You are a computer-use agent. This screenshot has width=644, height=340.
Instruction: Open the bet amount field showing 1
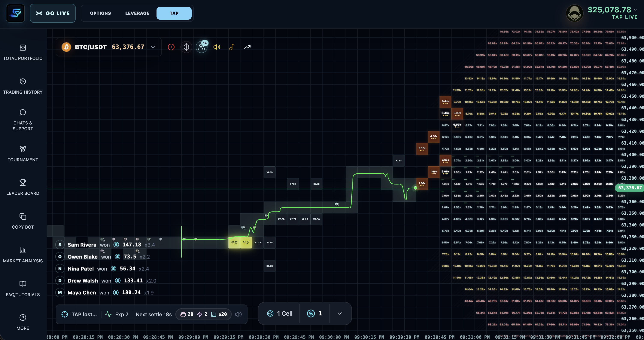(315, 313)
